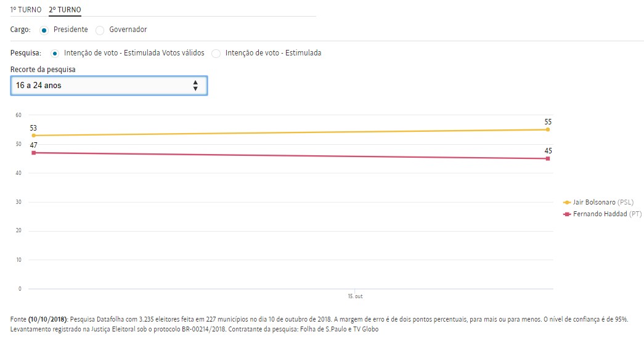Click the Jair Bolsonaro legend marker icon

point(567,202)
